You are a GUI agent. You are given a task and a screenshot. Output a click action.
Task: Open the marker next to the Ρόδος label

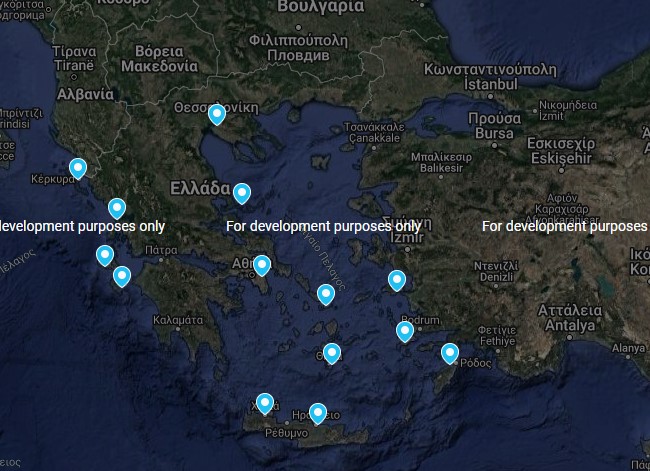pos(450,353)
